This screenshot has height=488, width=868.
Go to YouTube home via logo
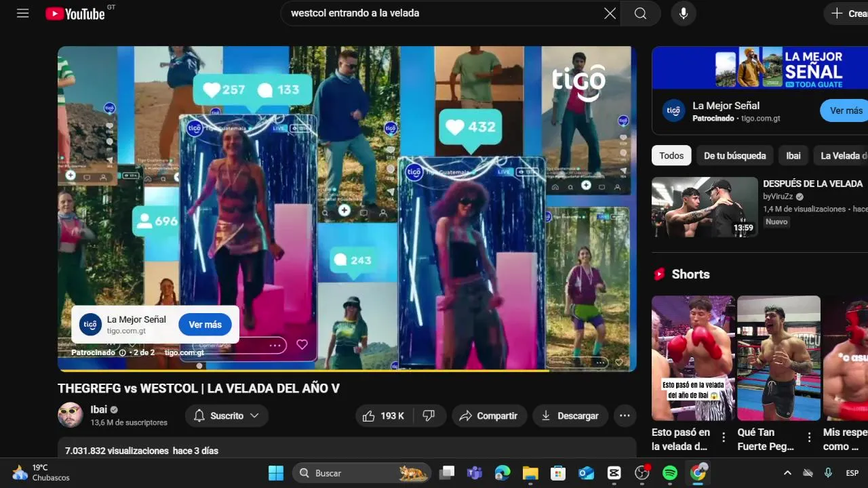point(75,14)
